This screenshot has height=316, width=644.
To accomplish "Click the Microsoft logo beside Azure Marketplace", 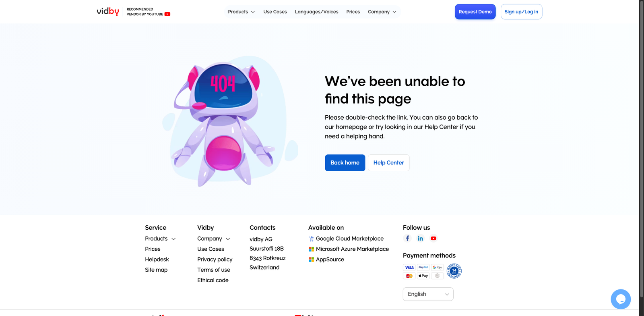I will click(311, 249).
